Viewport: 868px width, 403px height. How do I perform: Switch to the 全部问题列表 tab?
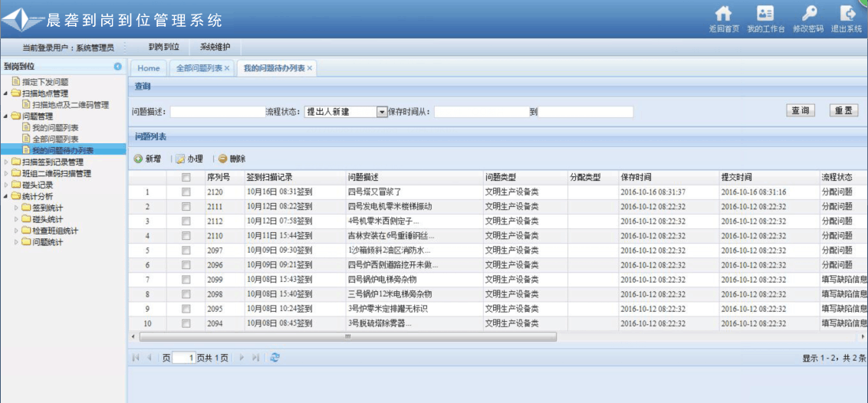199,68
